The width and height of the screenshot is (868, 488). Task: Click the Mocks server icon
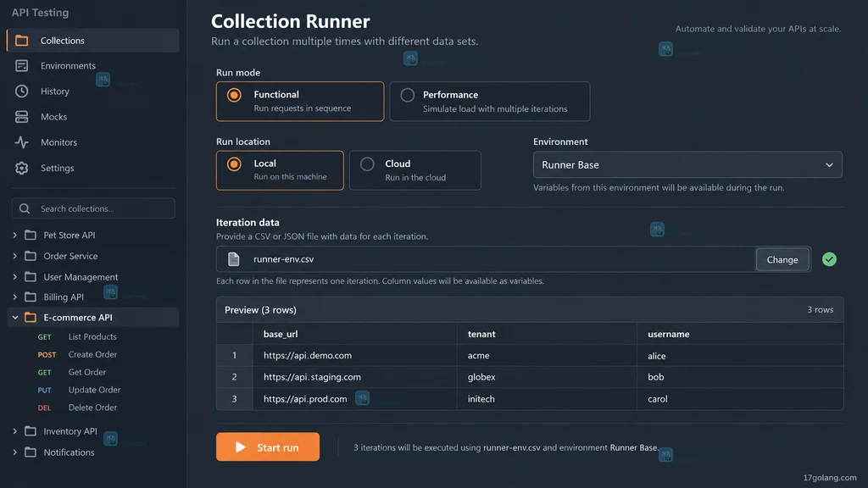(21, 117)
